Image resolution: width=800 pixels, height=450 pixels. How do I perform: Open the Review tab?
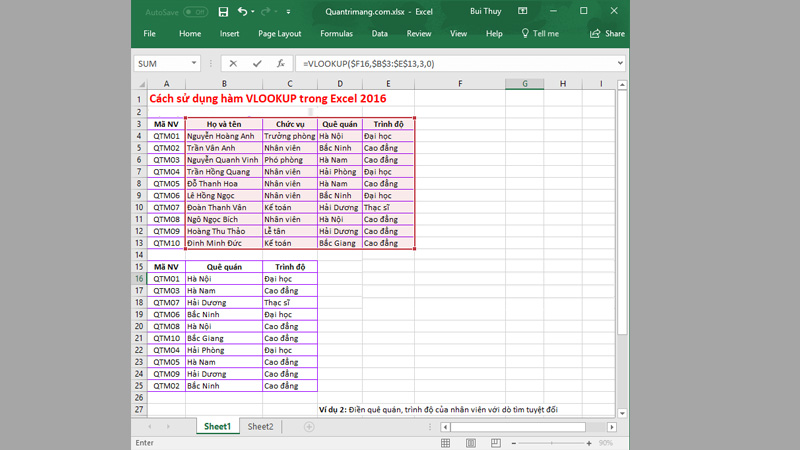[x=419, y=34]
